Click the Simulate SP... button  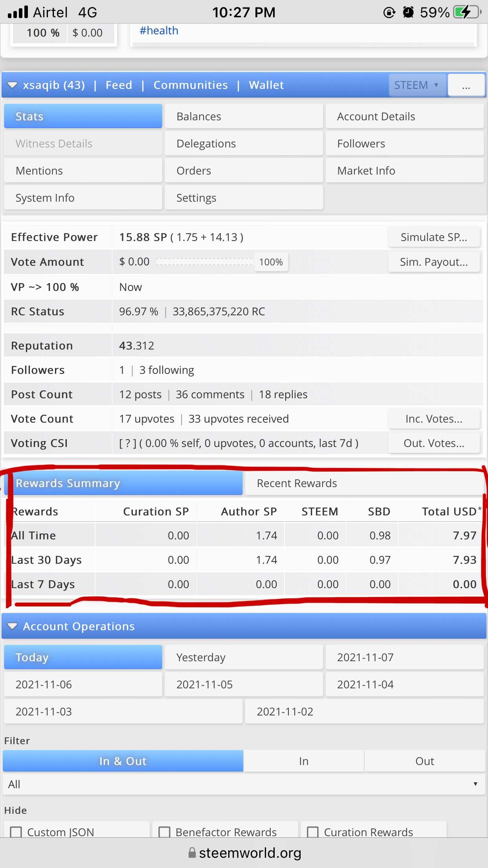tap(434, 237)
